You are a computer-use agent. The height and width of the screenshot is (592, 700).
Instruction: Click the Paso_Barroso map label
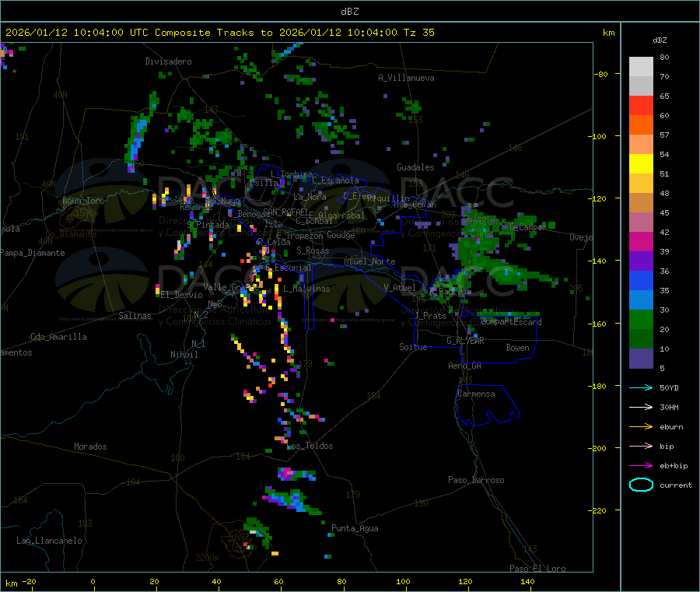coord(476,480)
